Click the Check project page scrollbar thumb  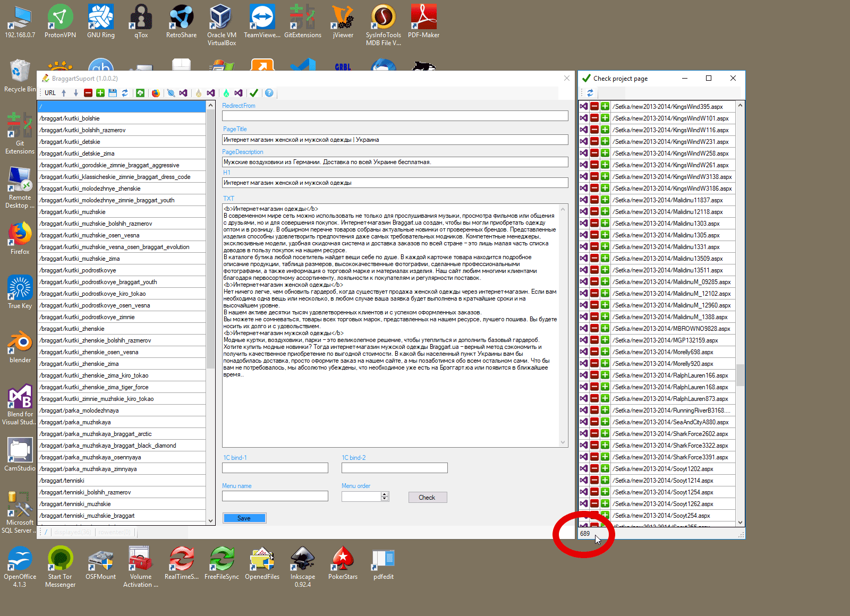click(x=740, y=374)
